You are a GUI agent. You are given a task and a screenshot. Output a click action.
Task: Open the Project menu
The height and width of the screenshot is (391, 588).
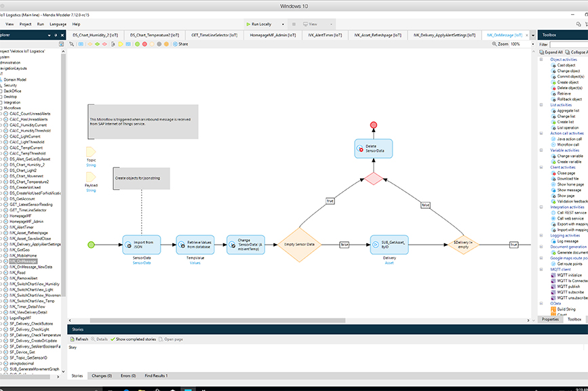[26, 24]
